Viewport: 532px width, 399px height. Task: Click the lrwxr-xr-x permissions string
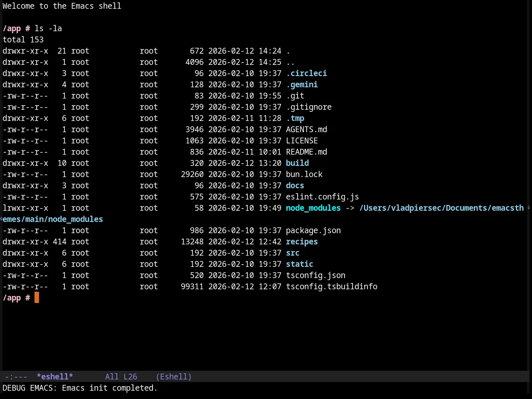(25, 208)
